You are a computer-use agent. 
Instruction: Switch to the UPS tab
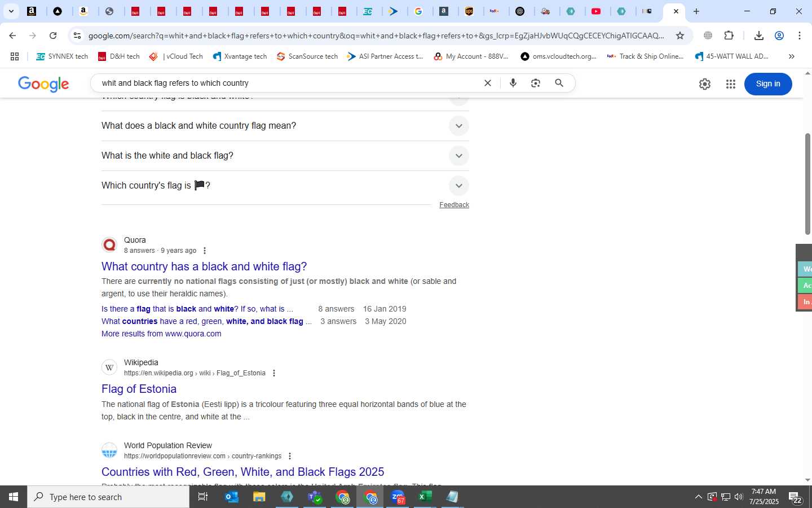pos(469,11)
